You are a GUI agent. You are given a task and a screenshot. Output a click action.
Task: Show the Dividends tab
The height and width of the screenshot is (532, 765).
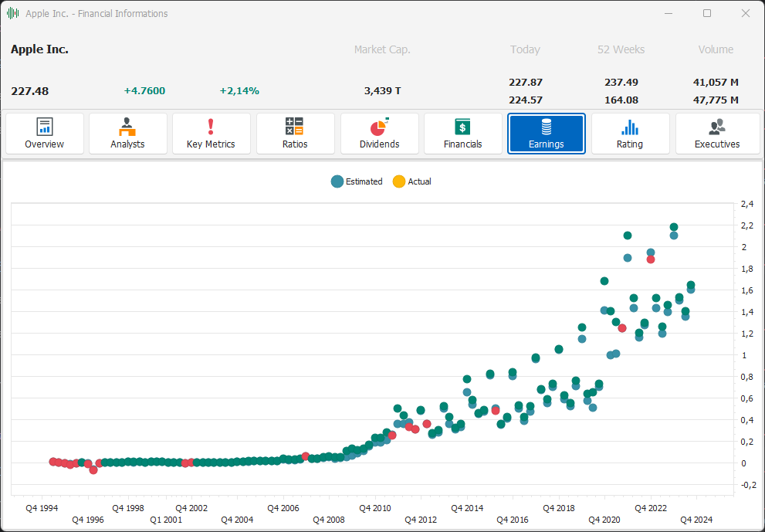click(380, 134)
